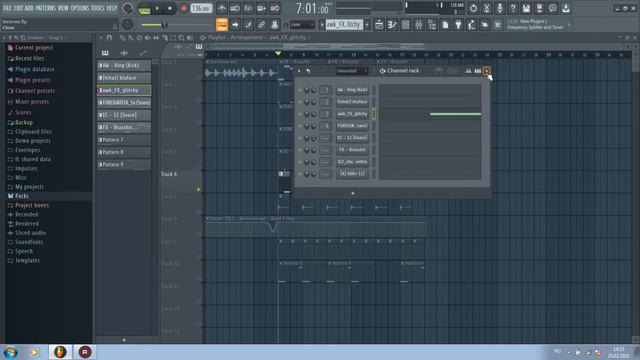Start playback with the Play button
The height and width of the screenshot is (360, 640).
(157, 8)
